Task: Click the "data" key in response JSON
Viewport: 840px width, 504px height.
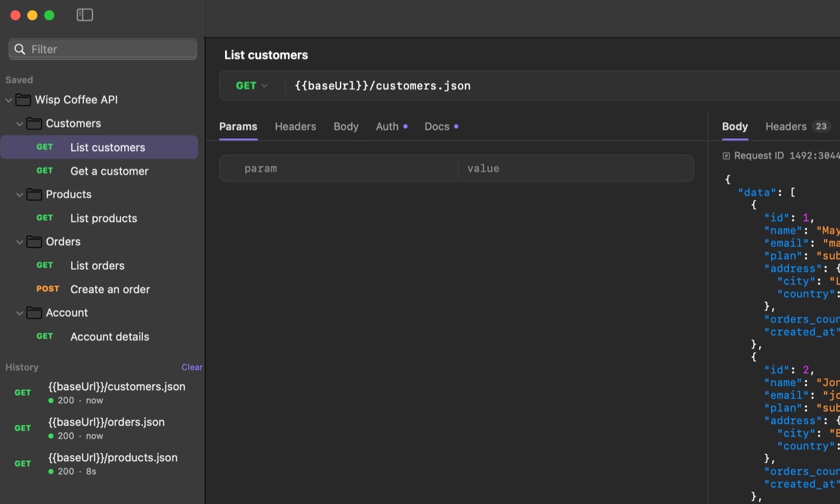Action: point(757,192)
